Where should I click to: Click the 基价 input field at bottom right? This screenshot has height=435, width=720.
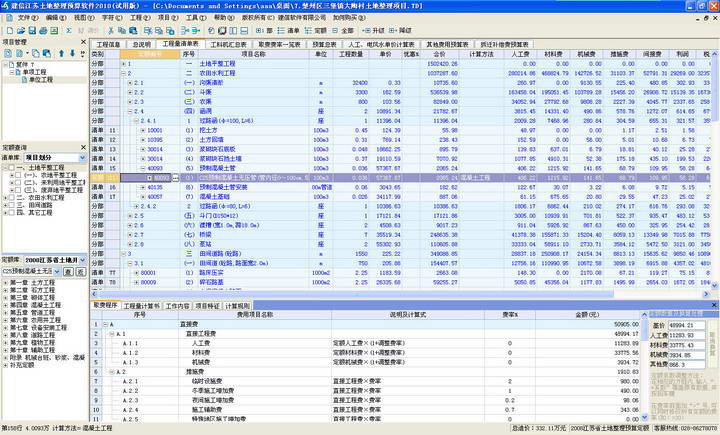pos(686,325)
